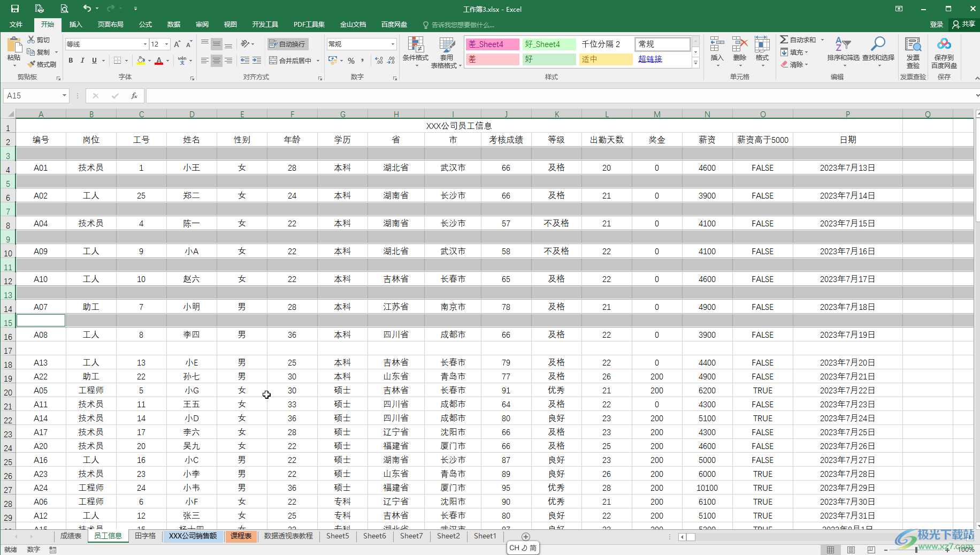This screenshot has width=980, height=555.
Task: Click the insert function fx icon
Action: click(x=134, y=96)
